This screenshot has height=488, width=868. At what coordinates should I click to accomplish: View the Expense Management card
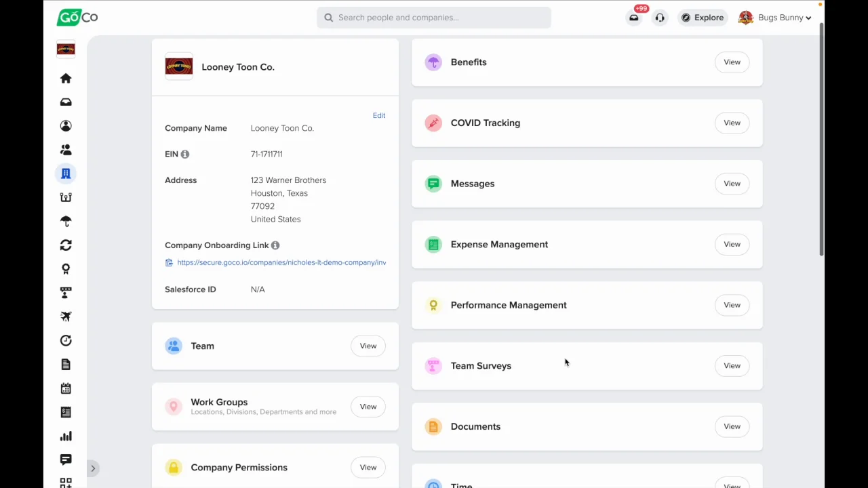coord(732,245)
